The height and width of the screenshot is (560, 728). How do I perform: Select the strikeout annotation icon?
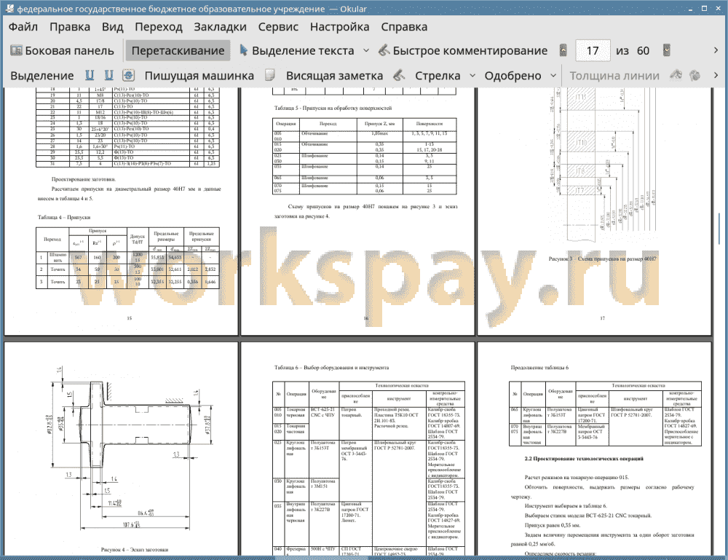128,75
